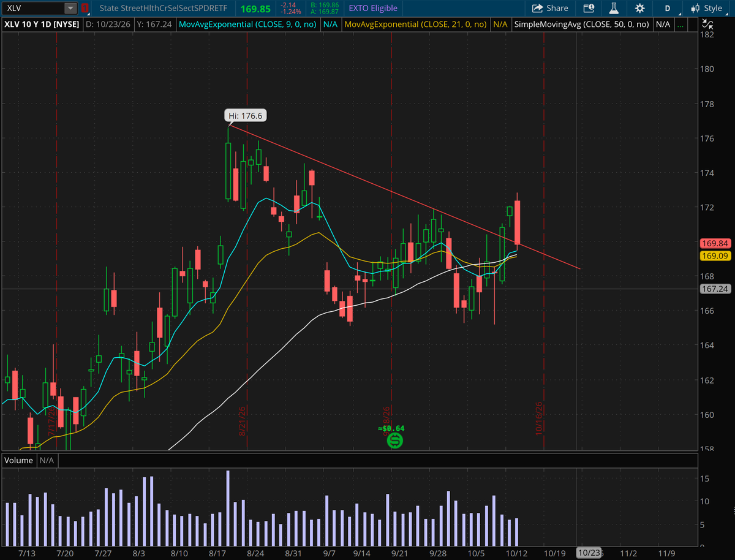This screenshot has width=735, height=560.
Task: Click the Volume panel label
Action: pyautogui.click(x=19, y=460)
